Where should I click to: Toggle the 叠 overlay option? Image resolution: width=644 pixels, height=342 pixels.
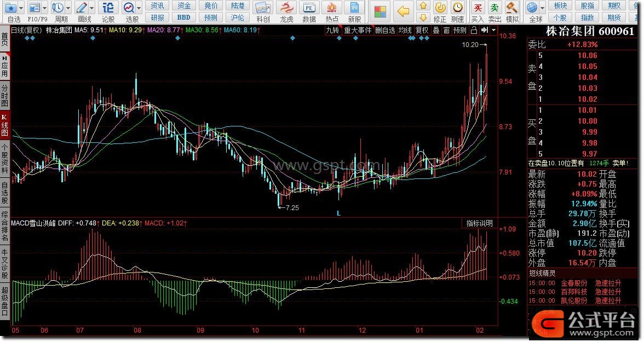[x=436, y=31]
